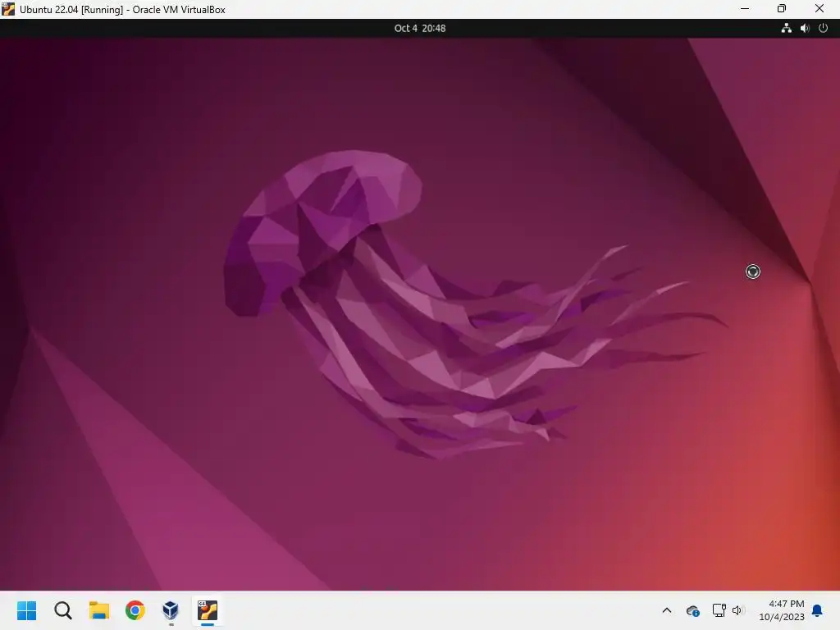Open the Ubuntu clock and calendar menu
The image size is (840, 630).
(419, 29)
